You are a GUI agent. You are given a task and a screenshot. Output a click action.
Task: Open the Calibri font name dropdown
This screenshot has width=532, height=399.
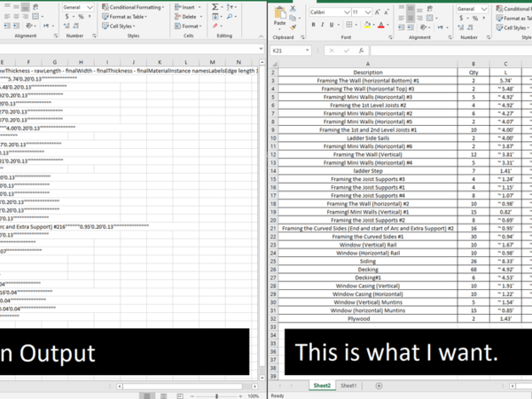point(329,13)
